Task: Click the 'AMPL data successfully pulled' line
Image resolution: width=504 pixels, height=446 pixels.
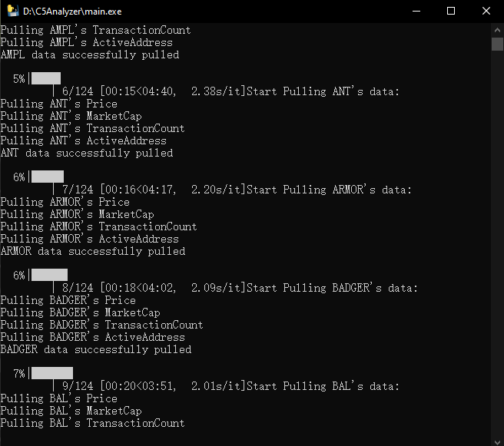Action: [x=90, y=55]
